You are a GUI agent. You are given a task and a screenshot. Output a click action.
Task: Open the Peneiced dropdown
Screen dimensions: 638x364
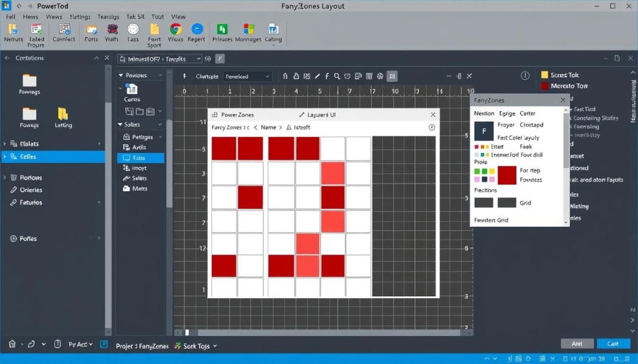click(x=247, y=77)
